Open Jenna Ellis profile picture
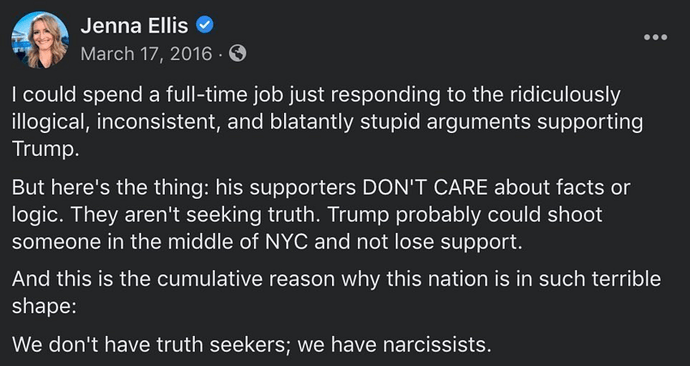 click(40, 40)
